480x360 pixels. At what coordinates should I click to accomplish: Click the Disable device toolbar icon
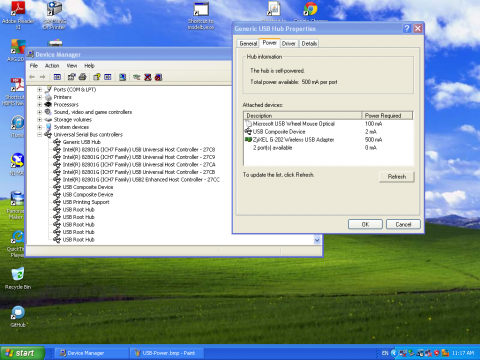click(x=158, y=77)
